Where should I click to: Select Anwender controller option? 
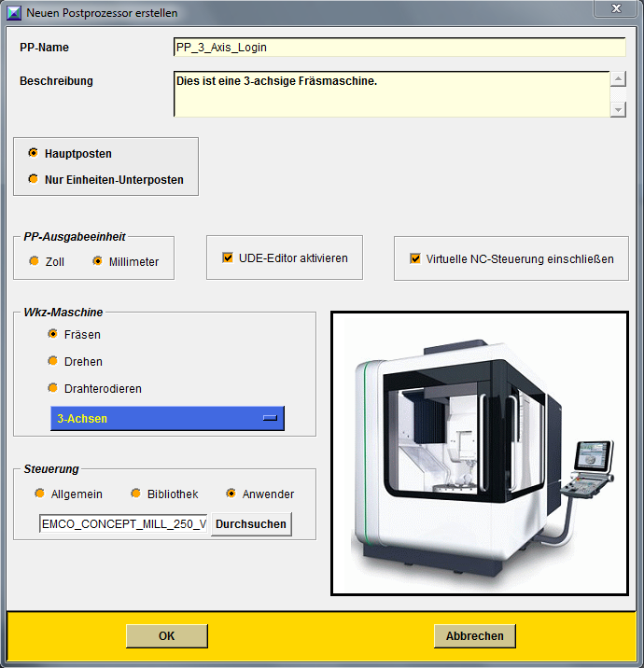(231, 494)
